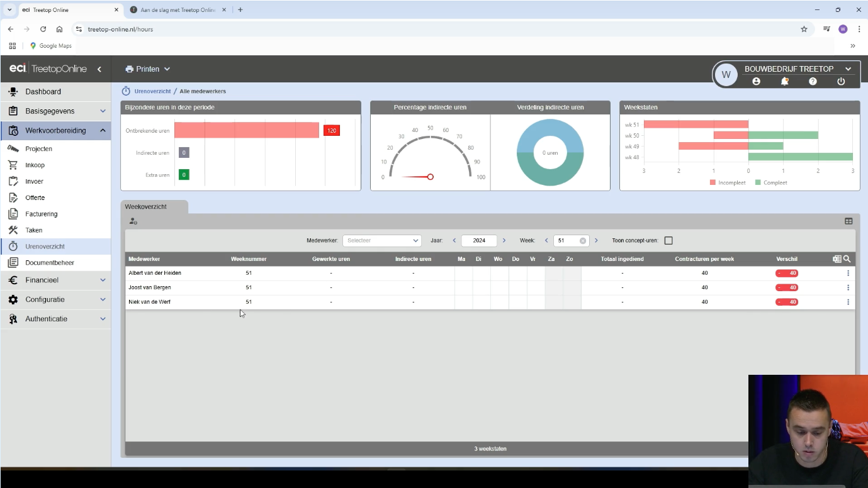868x488 pixels.
Task: Open notifications via the bell icon
Action: coord(784,80)
